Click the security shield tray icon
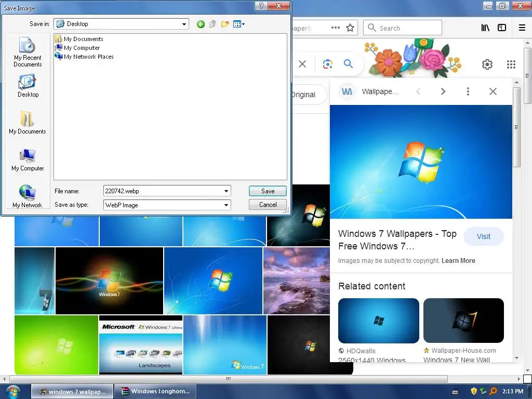The image size is (532, 399). 474,391
